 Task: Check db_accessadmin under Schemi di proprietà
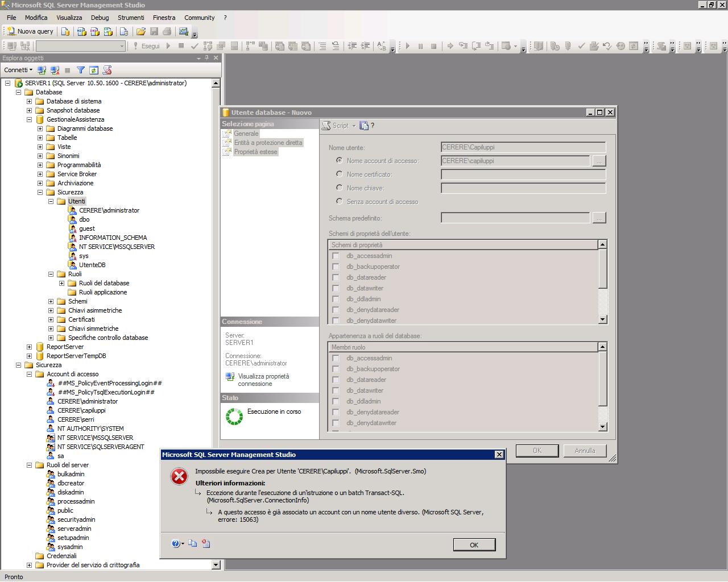click(x=336, y=256)
